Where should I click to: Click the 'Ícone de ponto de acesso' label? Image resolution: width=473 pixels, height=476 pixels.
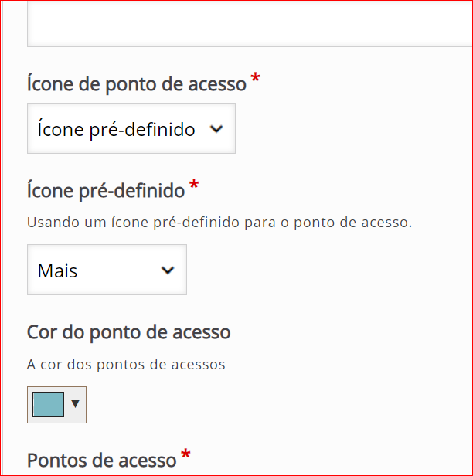pos(137,84)
